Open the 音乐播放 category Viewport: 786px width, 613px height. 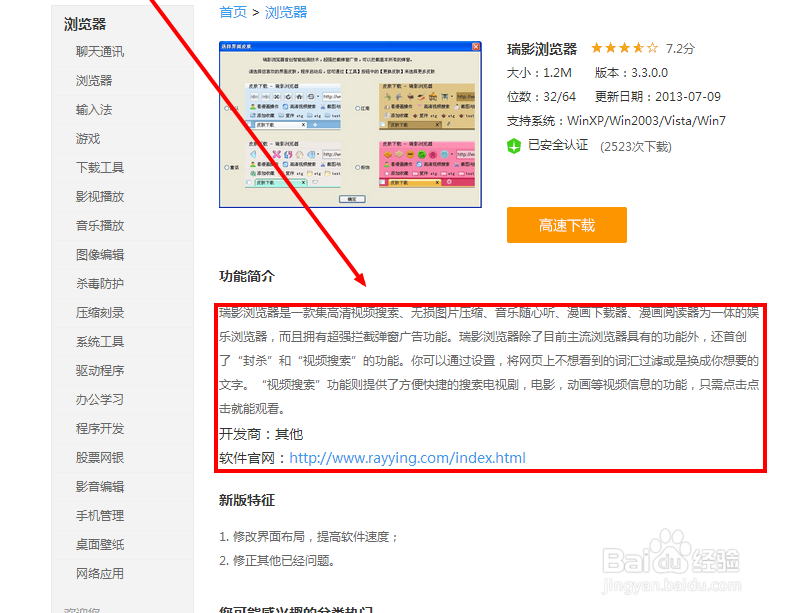[x=100, y=226]
